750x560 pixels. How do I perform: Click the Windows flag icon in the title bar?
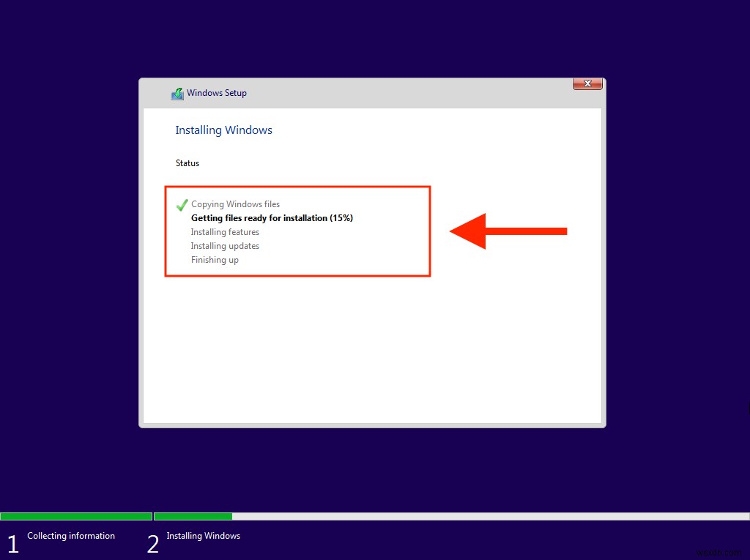click(177, 93)
